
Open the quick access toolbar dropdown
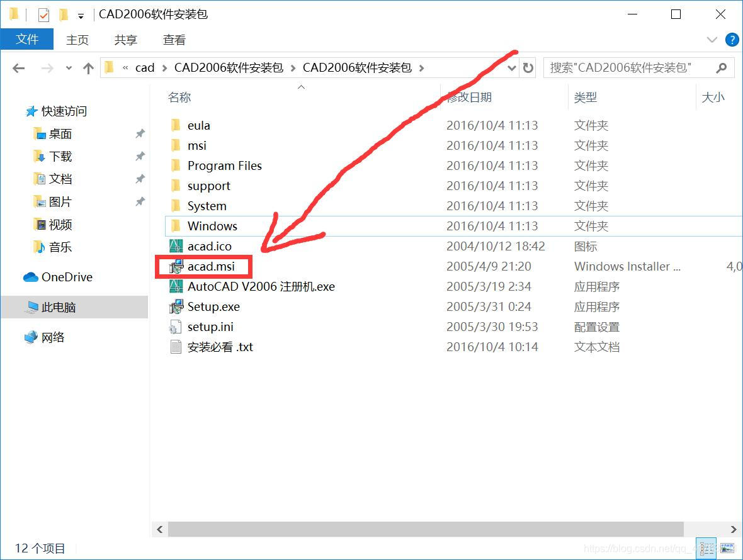click(x=81, y=16)
